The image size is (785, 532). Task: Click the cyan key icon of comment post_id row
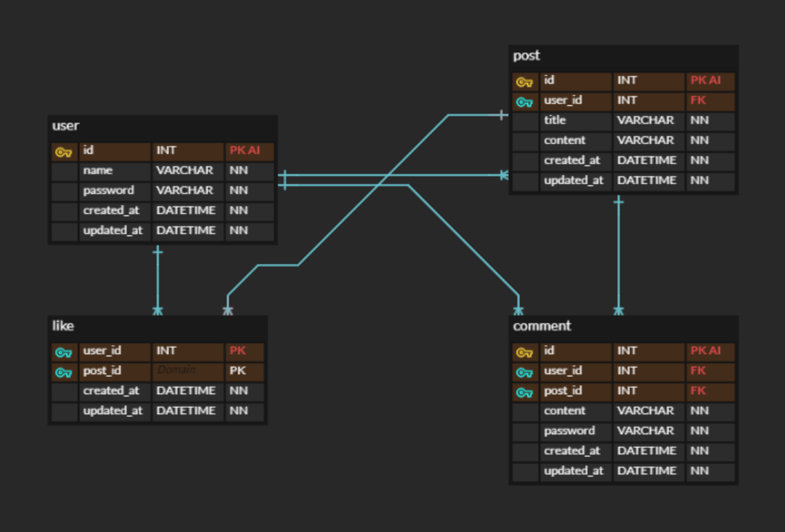[524, 392]
